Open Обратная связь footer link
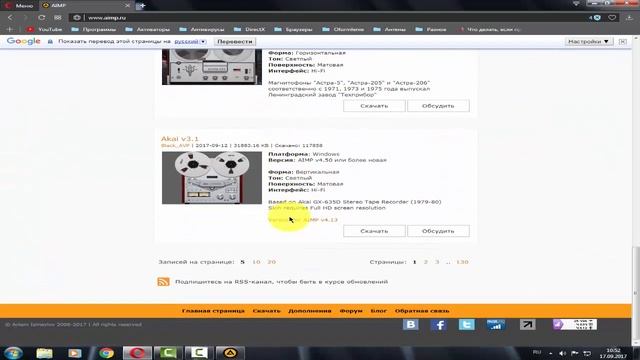The image size is (640, 360). 422,311
